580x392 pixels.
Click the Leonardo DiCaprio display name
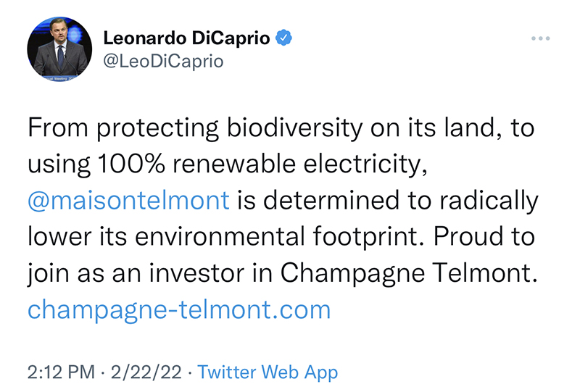(188, 38)
